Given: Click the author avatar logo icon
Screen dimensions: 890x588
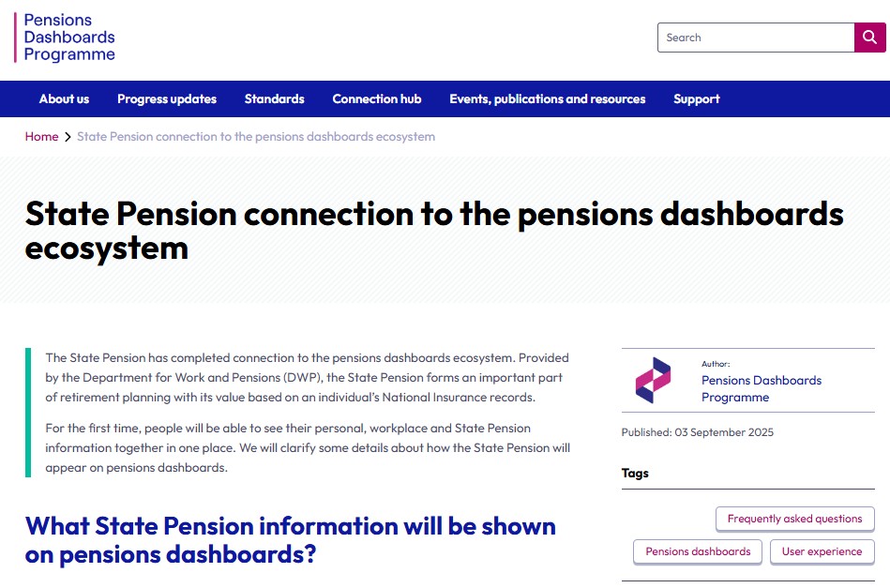Looking at the screenshot, I should pos(653,380).
